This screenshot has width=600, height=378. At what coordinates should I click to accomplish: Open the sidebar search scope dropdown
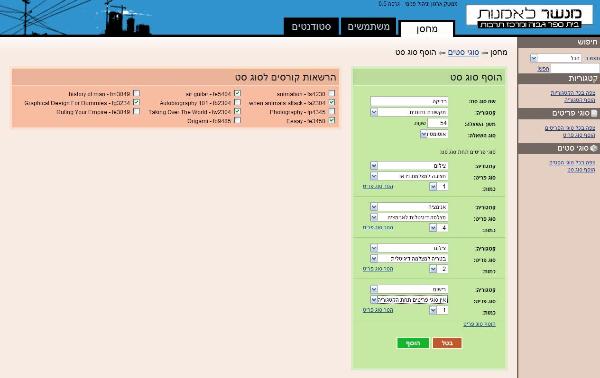click(x=556, y=58)
